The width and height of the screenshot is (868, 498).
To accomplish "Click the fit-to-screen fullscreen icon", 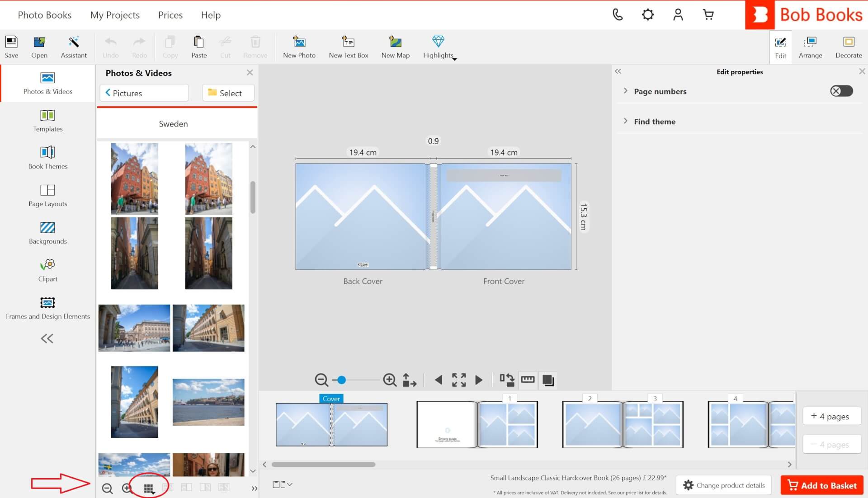I will [459, 380].
